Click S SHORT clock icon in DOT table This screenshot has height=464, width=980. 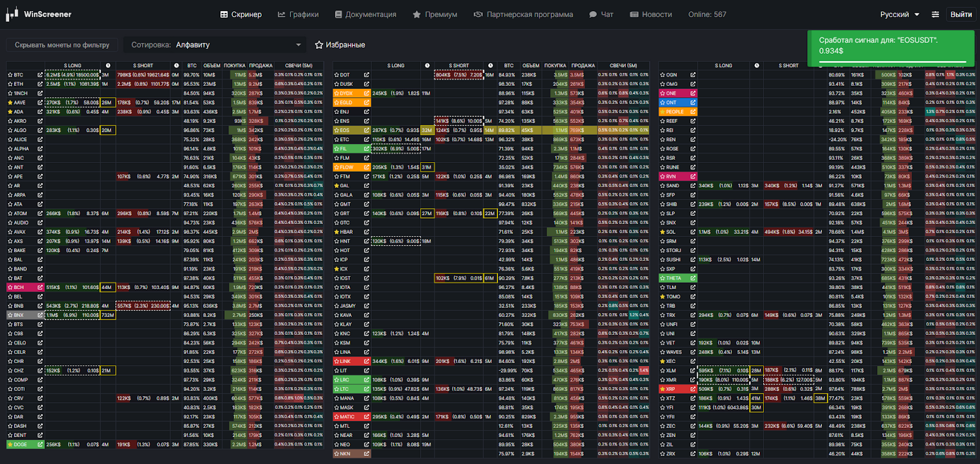tap(491, 65)
